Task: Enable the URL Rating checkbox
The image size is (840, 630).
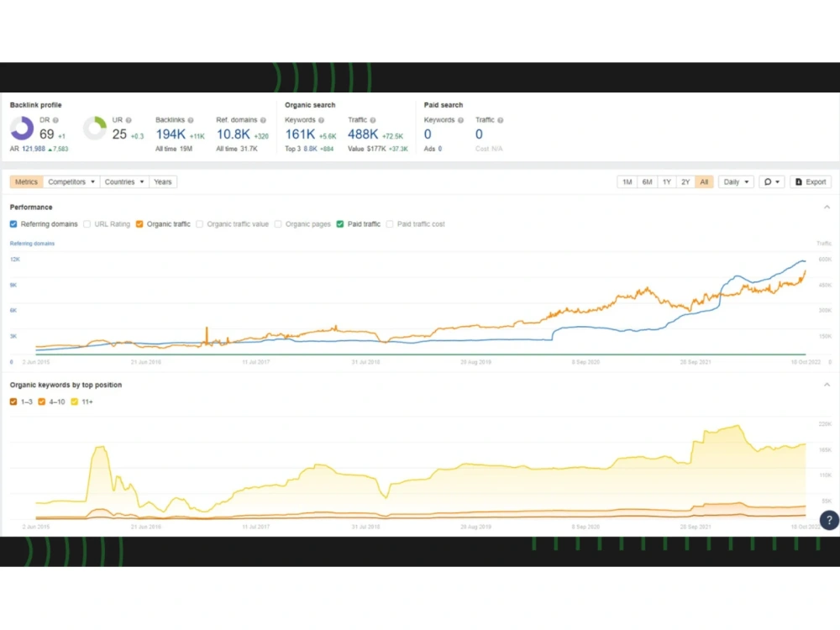Action: [x=87, y=224]
